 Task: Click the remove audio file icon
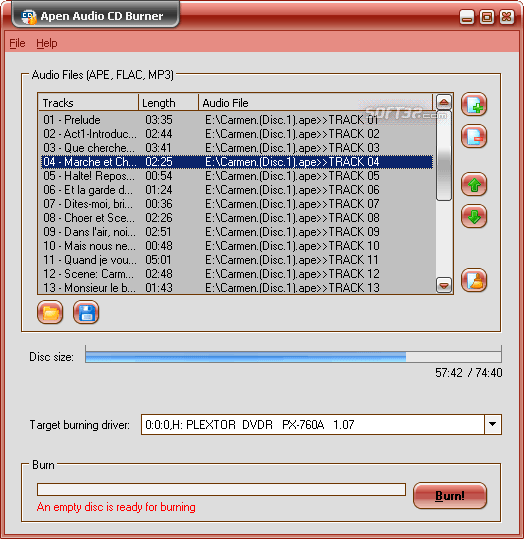[474, 136]
